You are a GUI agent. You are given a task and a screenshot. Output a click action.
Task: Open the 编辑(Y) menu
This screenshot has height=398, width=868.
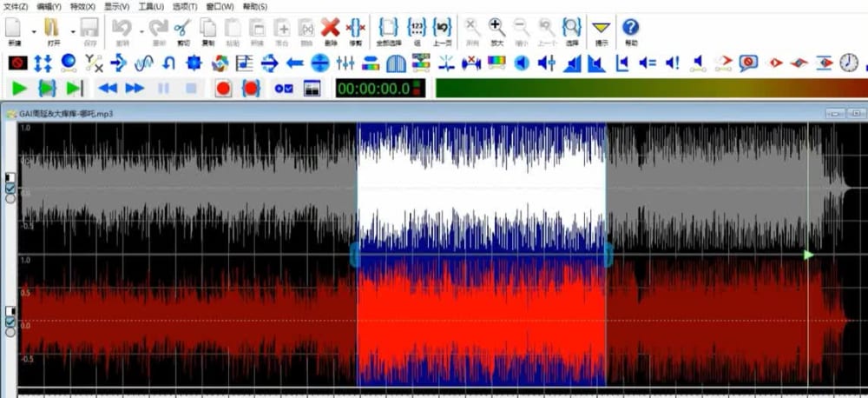pyautogui.click(x=49, y=7)
